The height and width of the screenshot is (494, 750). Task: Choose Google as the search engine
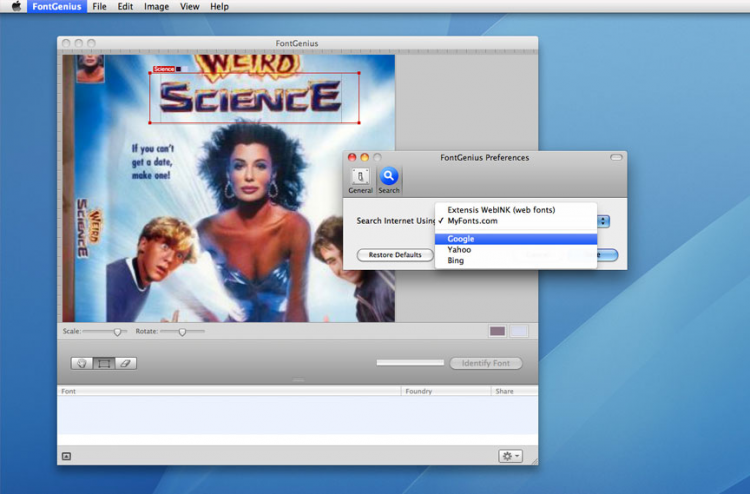[x=516, y=239]
